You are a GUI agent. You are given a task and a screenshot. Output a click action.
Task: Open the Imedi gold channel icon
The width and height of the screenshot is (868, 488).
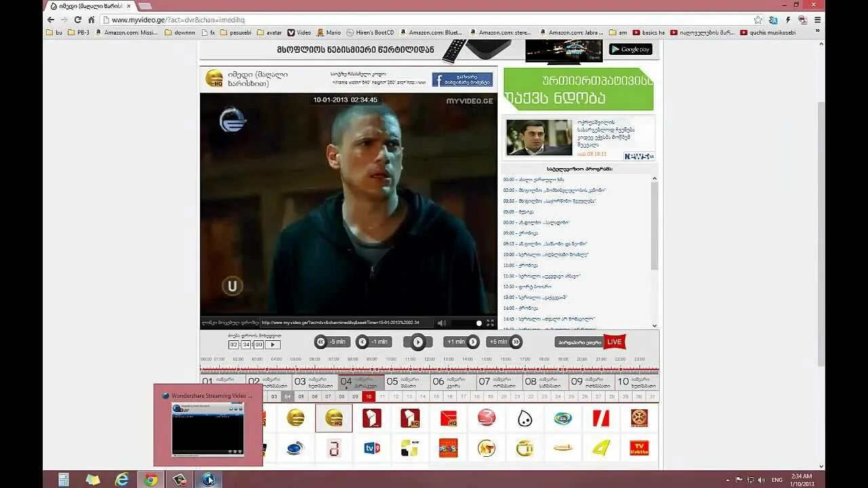pyautogui.click(x=296, y=418)
